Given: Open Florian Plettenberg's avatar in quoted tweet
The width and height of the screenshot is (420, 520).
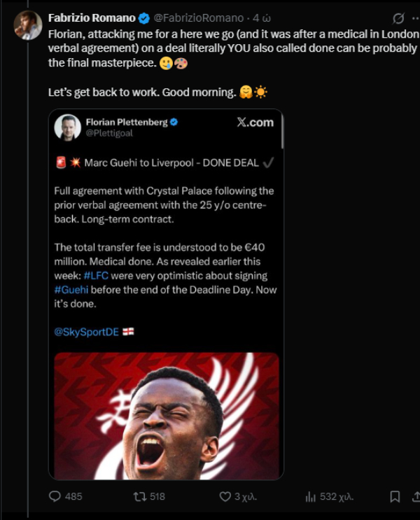Looking at the screenshot, I should point(67,127).
